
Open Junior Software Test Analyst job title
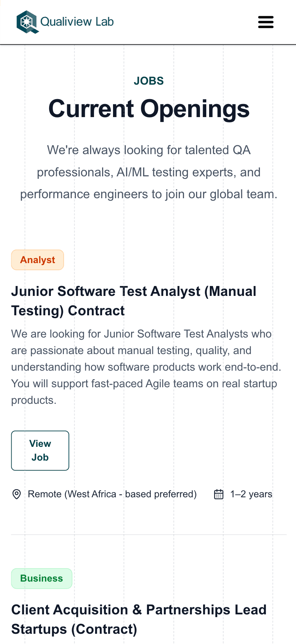(134, 301)
